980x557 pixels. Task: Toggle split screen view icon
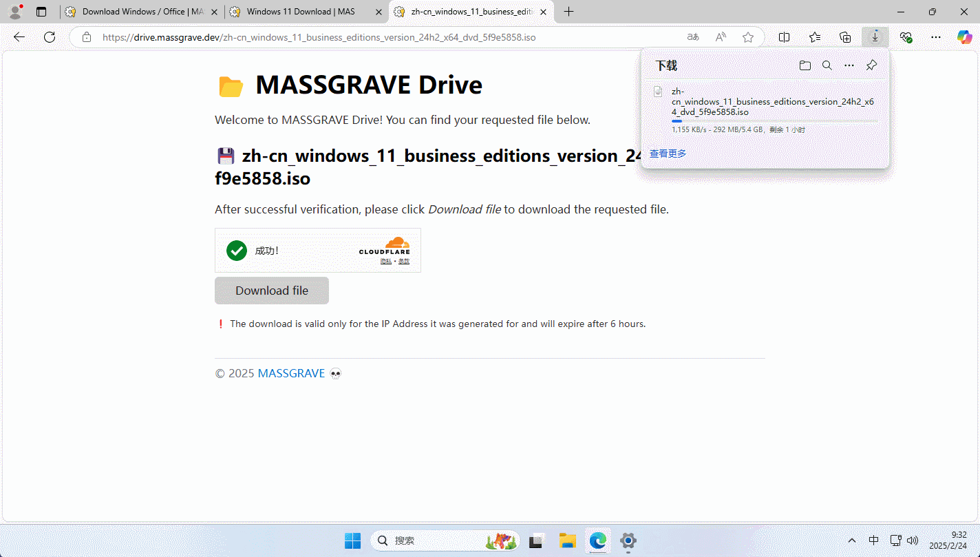point(784,37)
